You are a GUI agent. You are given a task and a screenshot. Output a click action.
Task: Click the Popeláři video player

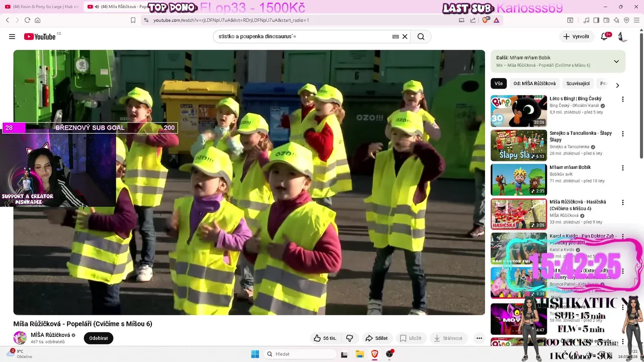(x=249, y=183)
